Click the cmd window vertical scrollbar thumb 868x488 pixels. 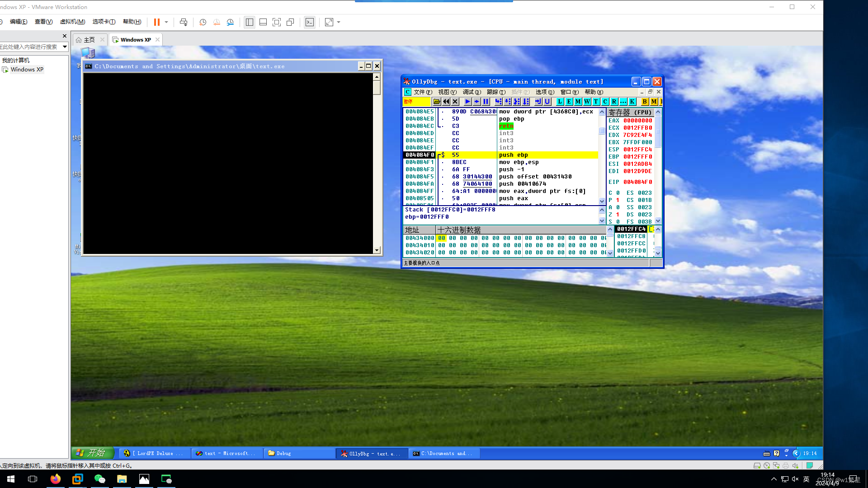click(377, 88)
